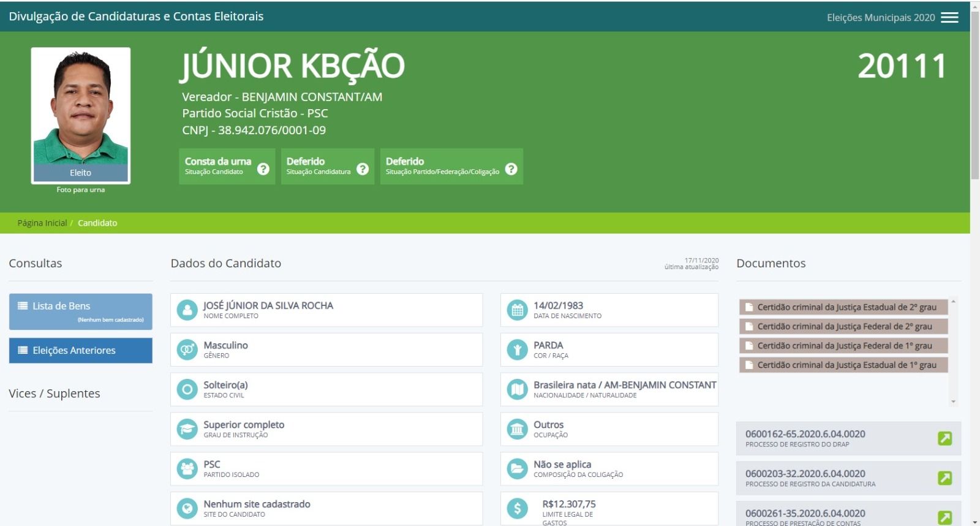Screen dimensions: 980x526
Task: Open the Lista de Bens button
Action: coord(81,311)
